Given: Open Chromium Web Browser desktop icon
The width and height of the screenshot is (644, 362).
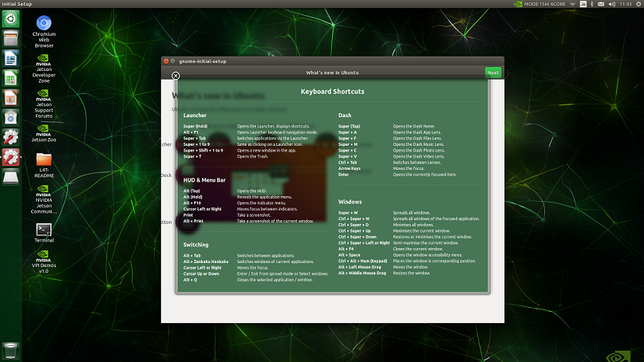Looking at the screenshot, I should pyautogui.click(x=44, y=31).
